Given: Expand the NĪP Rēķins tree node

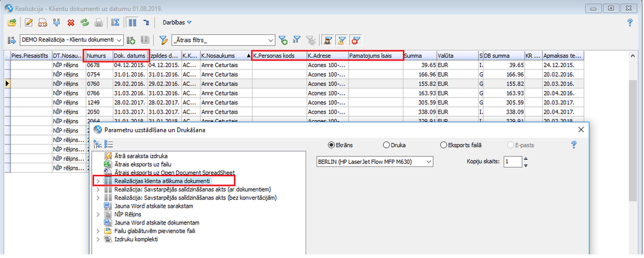Looking at the screenshot, I should tap(98, 214).
